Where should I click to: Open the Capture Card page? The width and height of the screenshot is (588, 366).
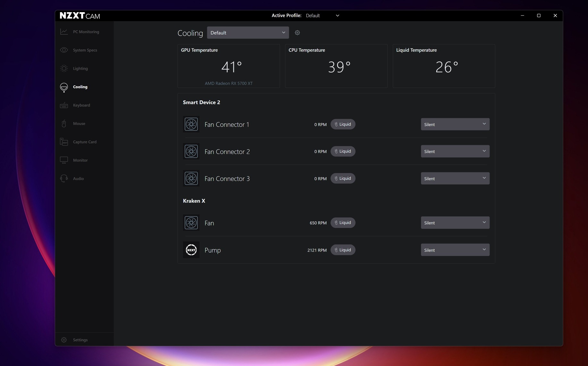coord(85,142)
